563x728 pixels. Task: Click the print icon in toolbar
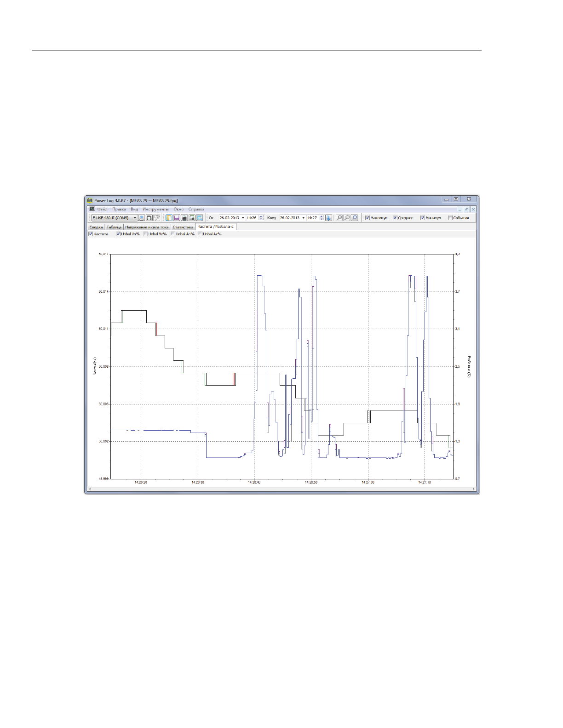click(184, 218)
